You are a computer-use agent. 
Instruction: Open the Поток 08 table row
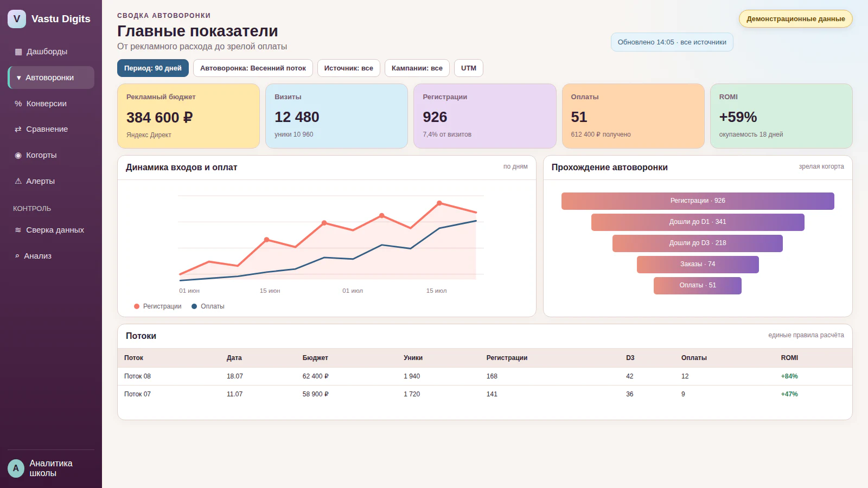(485, 376)
